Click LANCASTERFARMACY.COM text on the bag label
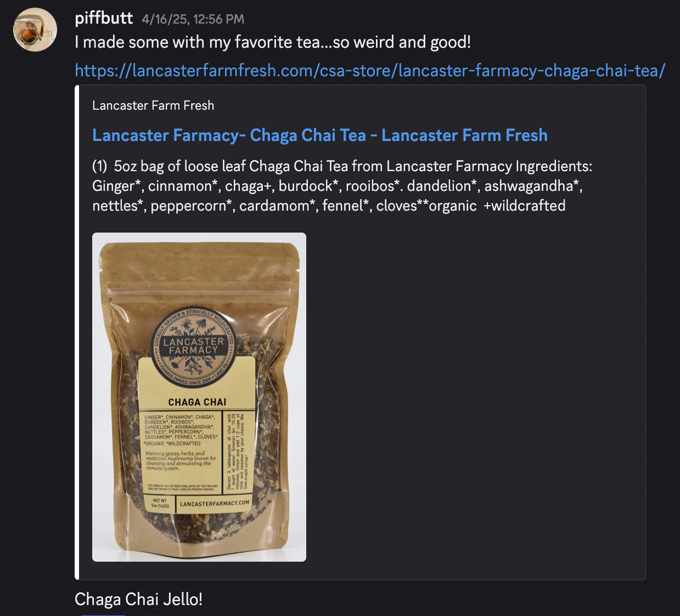The height and width of the screenshot is (616, 680). coord(215,503)
